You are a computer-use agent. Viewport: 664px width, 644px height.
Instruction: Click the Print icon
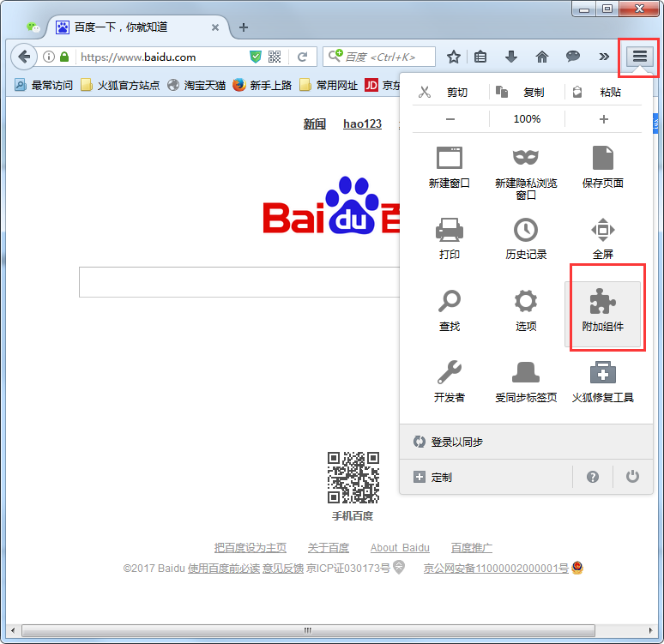(450, 230)
